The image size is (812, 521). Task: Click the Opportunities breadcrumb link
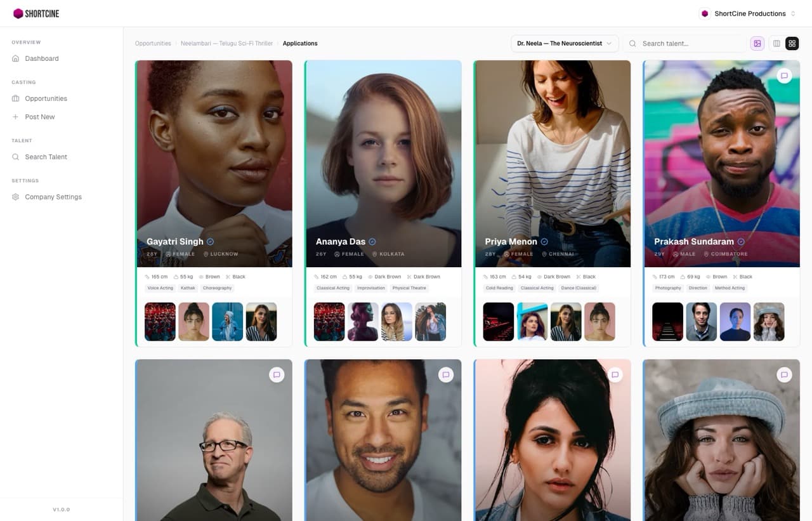153,44
